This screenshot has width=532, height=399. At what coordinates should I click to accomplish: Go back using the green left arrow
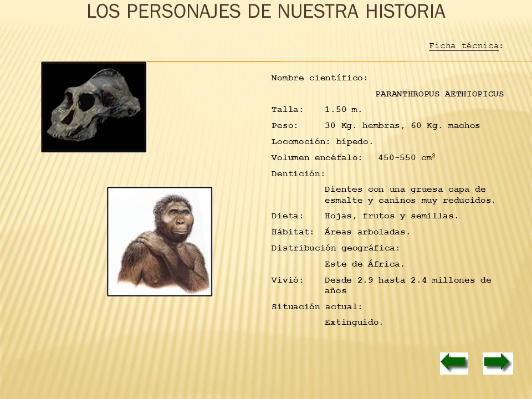[x=454, y=364]
